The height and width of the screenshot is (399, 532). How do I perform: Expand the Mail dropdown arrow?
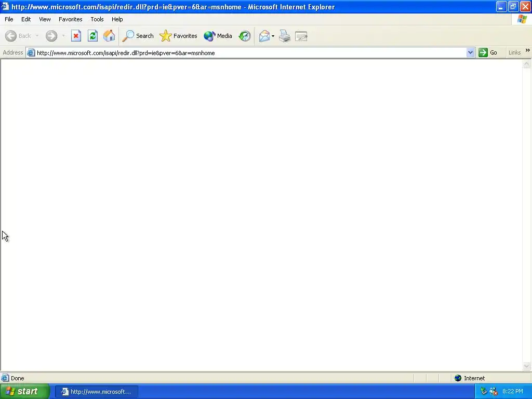(273, 36)
